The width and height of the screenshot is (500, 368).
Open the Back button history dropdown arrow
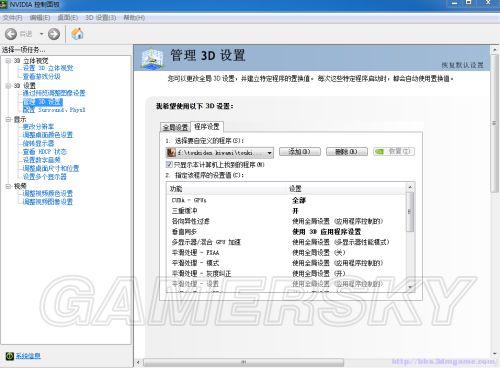point(41,34)
